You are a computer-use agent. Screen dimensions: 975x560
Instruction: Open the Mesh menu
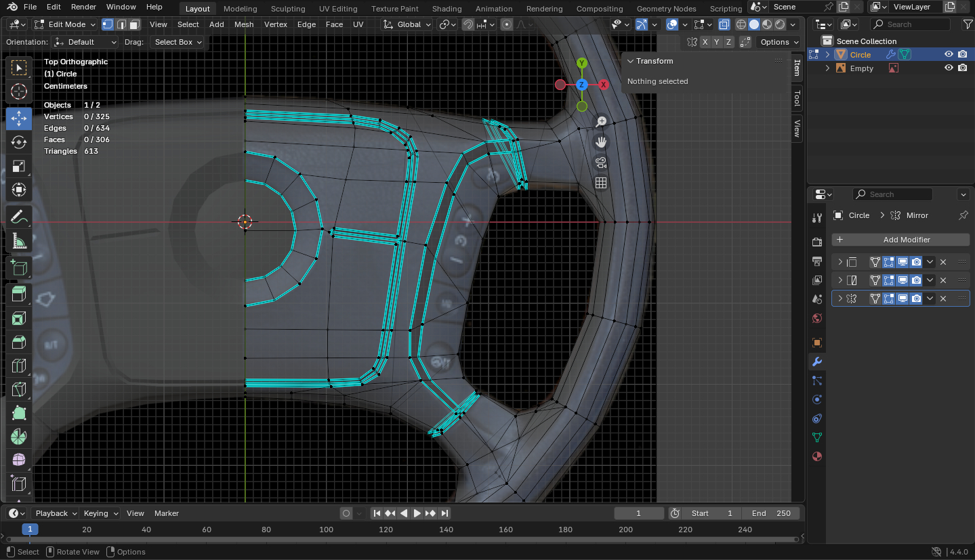(244, 24)
